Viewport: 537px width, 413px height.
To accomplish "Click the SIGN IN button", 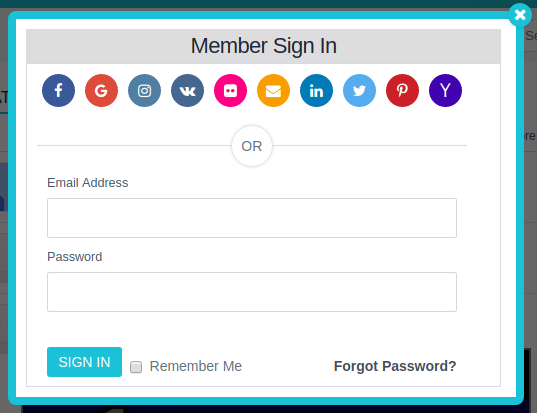I will [x=84, y=362].
